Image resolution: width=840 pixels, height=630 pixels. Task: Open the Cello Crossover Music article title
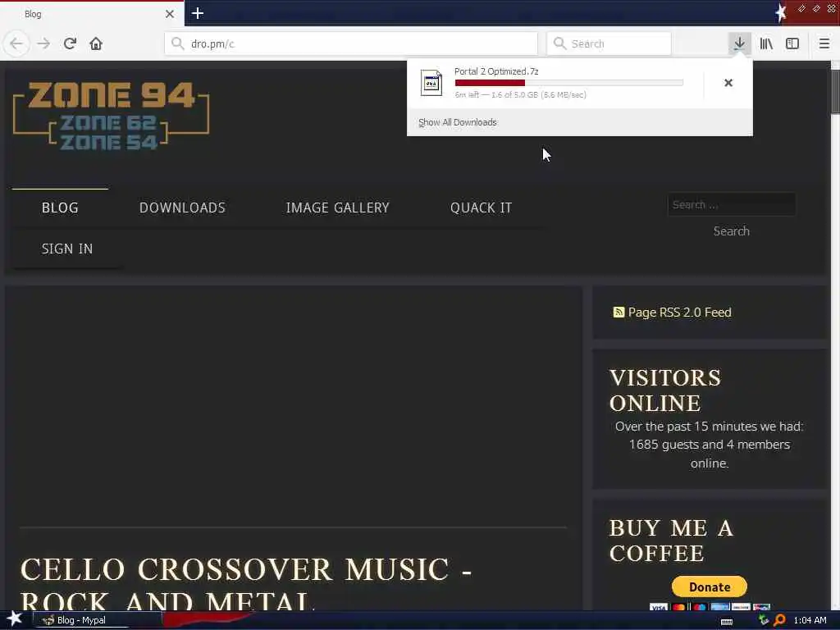click(x=246, y=583)
